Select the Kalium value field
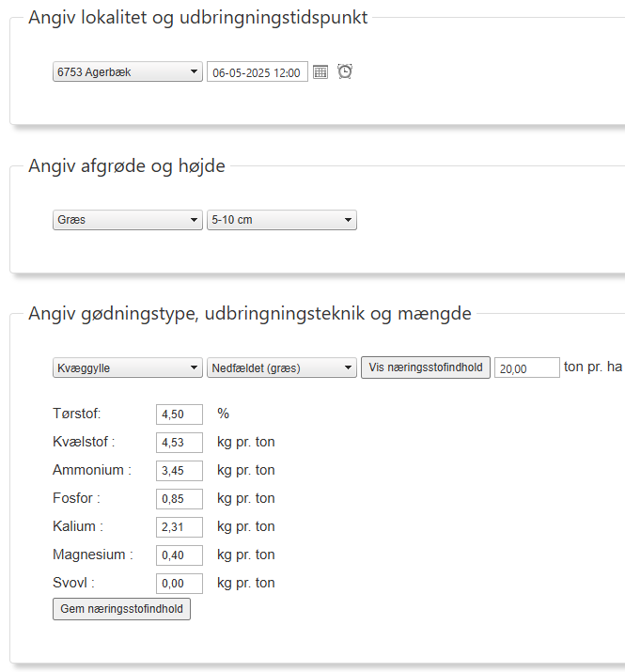Viewport: 625px width, 672px height. [179, 527]
